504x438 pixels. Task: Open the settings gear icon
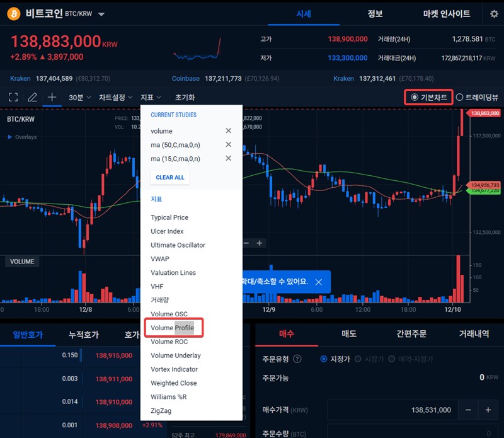(x=493, y=14)
